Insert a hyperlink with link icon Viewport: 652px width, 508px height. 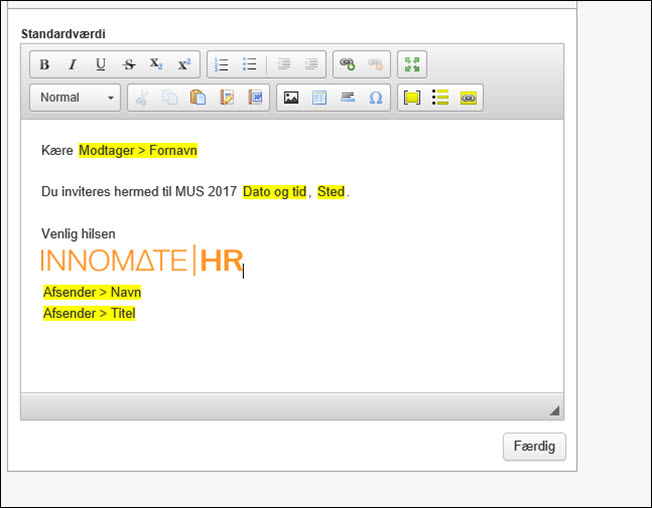347,65
